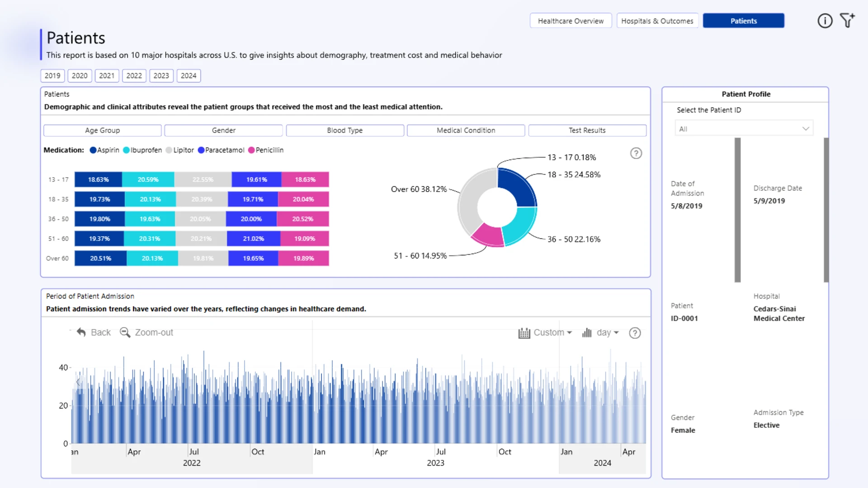Screen dimensions: 868x488
Task: Click the Zoom-out magnifier icon
Action: click(125, 333)
